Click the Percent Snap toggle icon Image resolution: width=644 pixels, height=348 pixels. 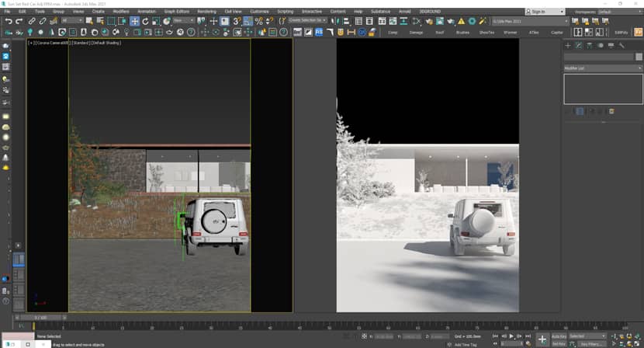point(258,21)
